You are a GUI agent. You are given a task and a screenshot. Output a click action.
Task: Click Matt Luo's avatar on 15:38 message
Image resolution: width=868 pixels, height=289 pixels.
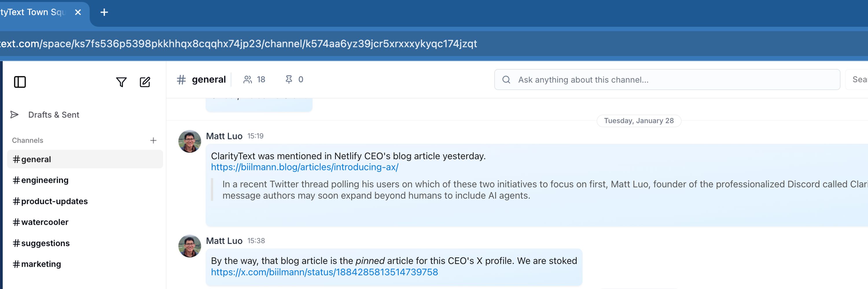(x=190, y=246)
